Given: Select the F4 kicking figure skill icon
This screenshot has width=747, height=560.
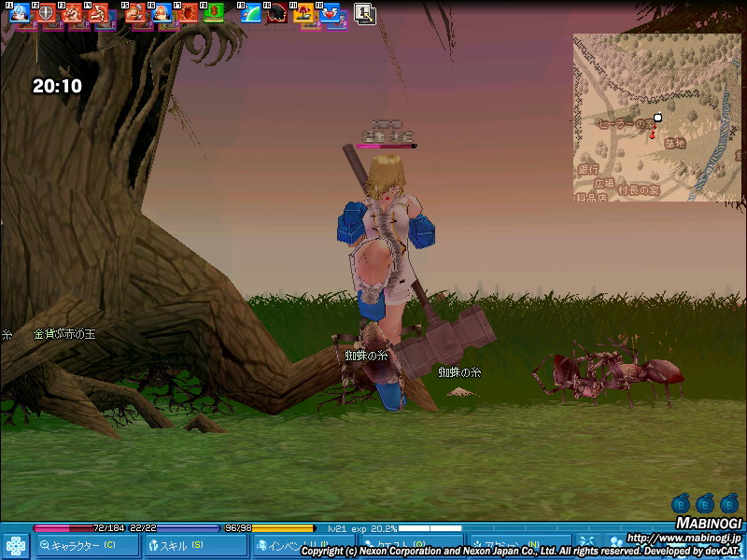Looking at the screenshot, I should (99, 13).
